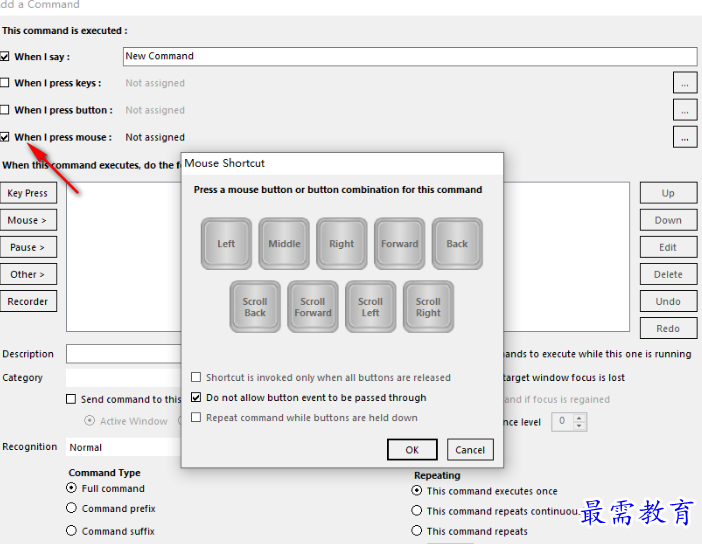The height and width of the screenshot is (544, 702).
Task: Cancel the Mouse Shortcut dialog
Action: (x=470, y=450)
